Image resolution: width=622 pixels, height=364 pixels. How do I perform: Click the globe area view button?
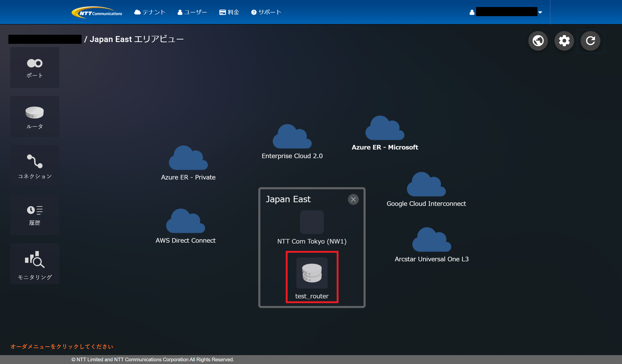tap(538, 41)
